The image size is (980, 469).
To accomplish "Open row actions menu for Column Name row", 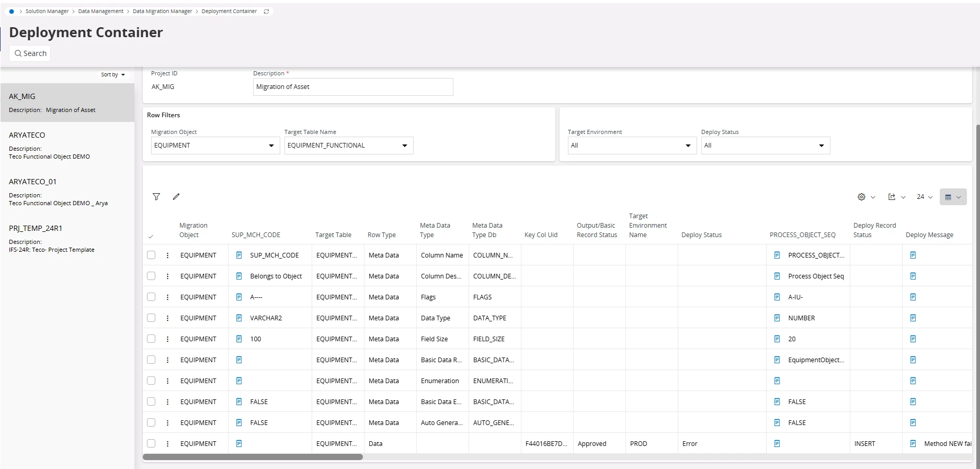I will [167, 255].
